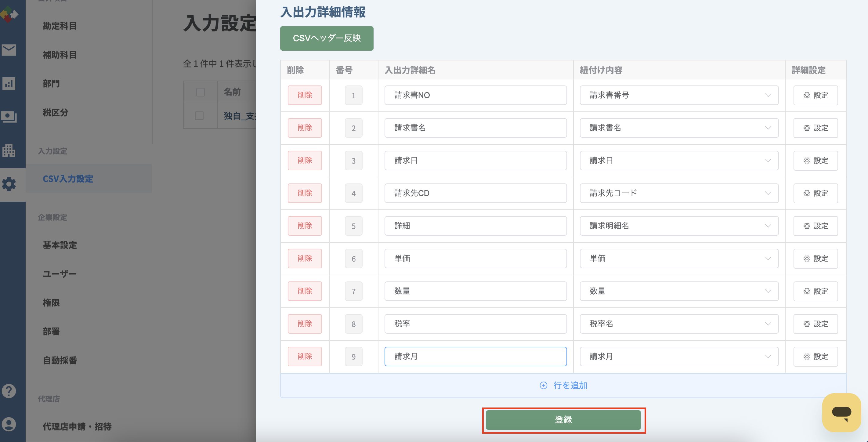Go to 代理店申請・招待 menu item
Viewport: 868px width, 442px height.
click(x=77, y=426)
